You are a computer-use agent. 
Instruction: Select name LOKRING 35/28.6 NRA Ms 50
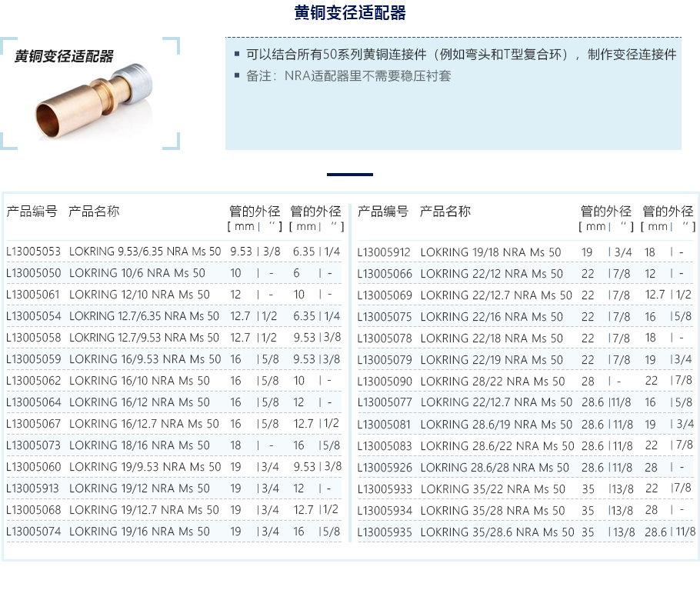[x=498, y=532]
